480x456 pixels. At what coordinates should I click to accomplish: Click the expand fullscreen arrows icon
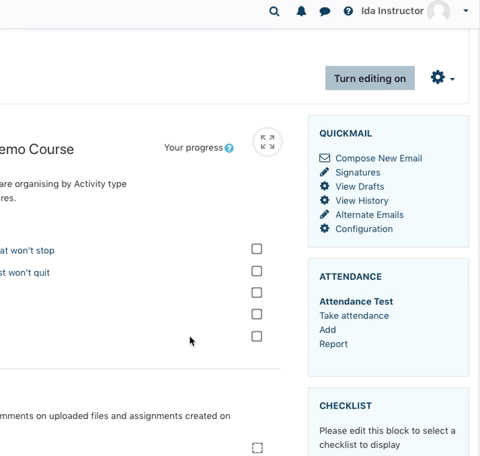click(x=267, y=142)
